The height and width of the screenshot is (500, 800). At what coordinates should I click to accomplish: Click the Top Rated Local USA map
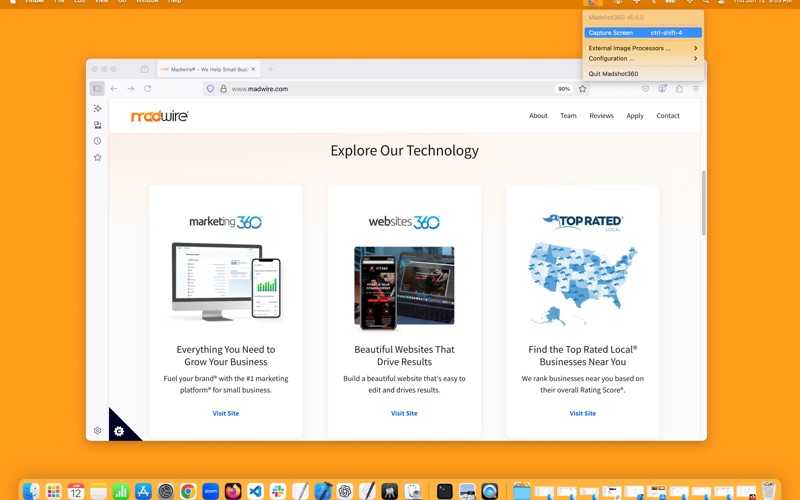tap(583, 283)
